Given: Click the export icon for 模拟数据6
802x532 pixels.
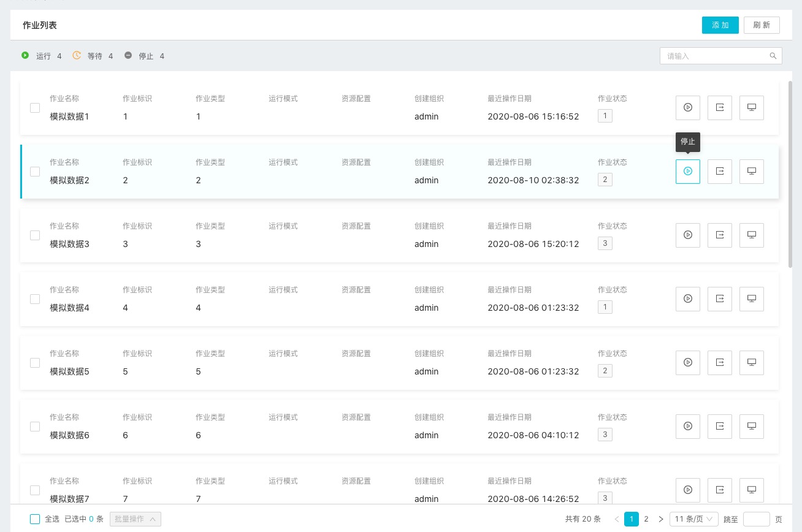Looking at the screenshot, I should (720, 426).
